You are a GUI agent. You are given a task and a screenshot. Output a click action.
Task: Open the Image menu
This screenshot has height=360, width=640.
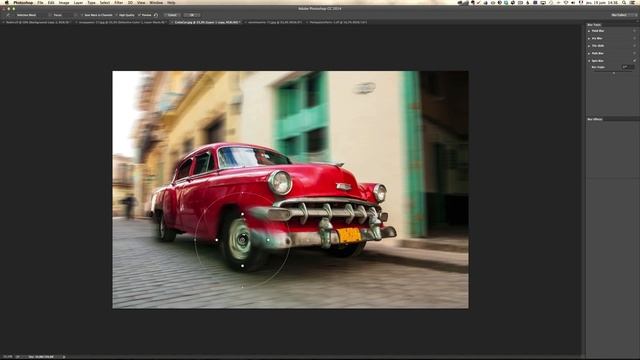click(64, 2)
